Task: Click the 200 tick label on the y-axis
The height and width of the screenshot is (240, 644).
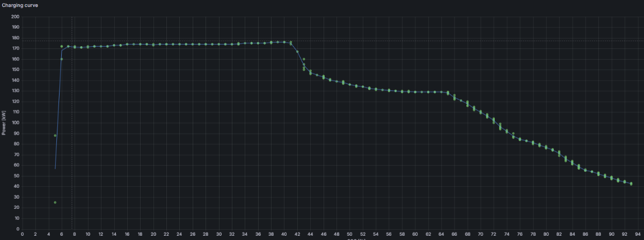Action: coord(15,17)
